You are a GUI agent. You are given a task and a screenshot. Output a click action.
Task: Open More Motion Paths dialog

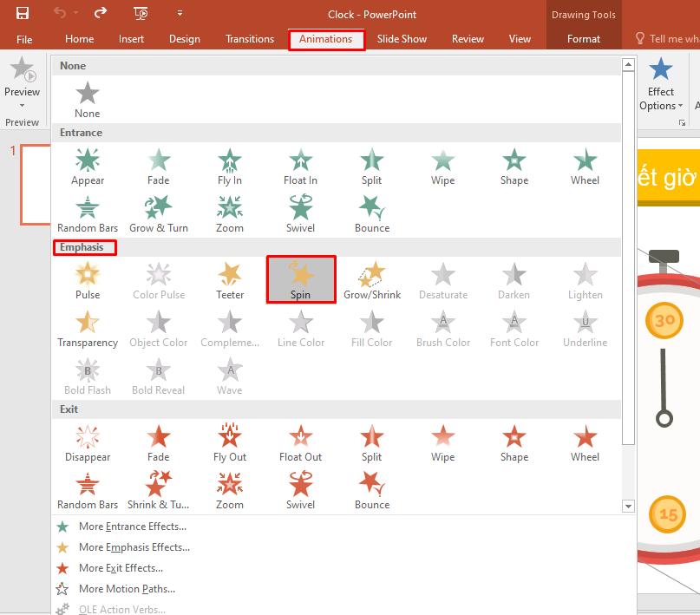(x=127, y=589)
